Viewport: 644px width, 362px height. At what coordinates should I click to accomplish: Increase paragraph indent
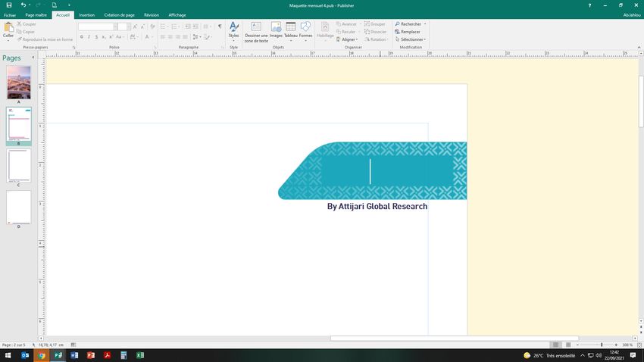tap(195, 27)
